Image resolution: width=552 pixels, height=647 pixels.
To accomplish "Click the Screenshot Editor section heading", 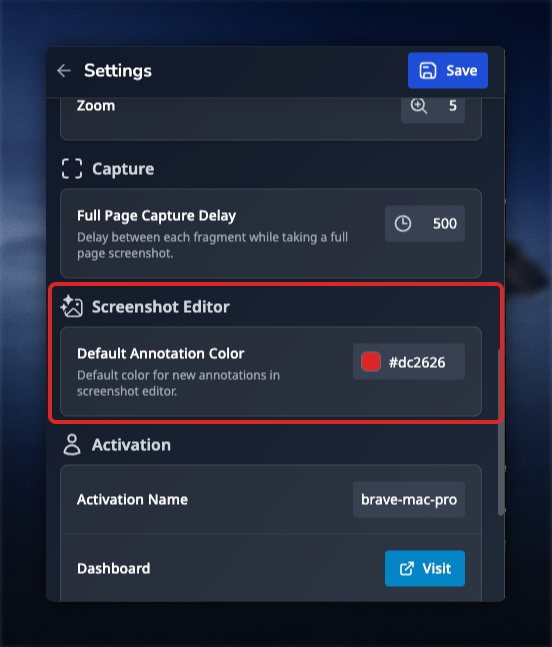I will pyautogui.click(x=160, y=307).
